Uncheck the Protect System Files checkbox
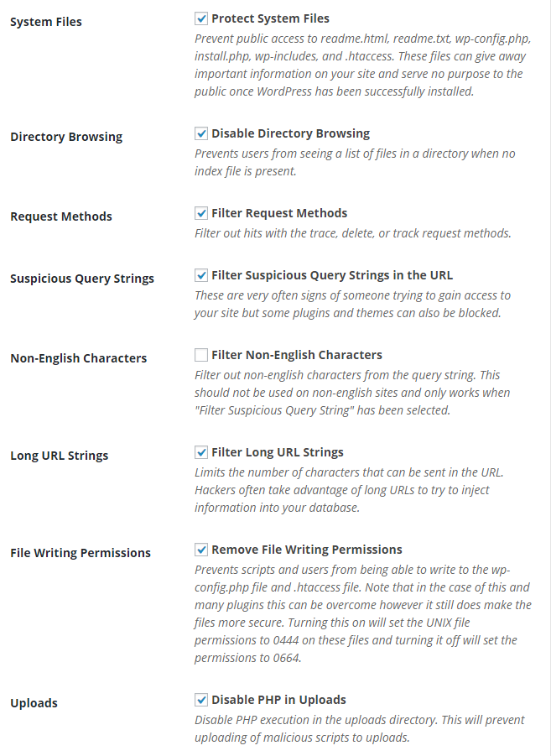 [201, 18]
